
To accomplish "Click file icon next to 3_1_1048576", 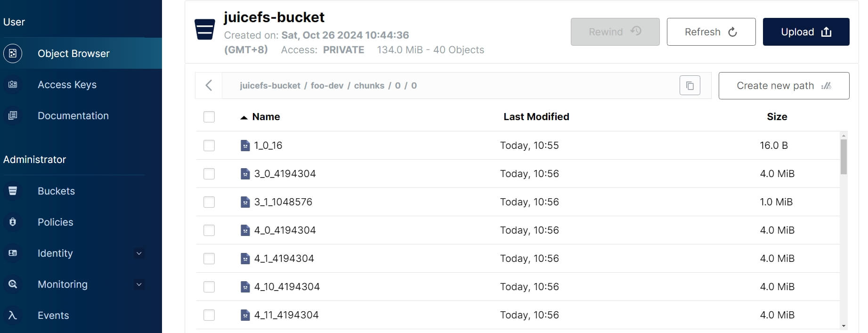I will point(245,202).
